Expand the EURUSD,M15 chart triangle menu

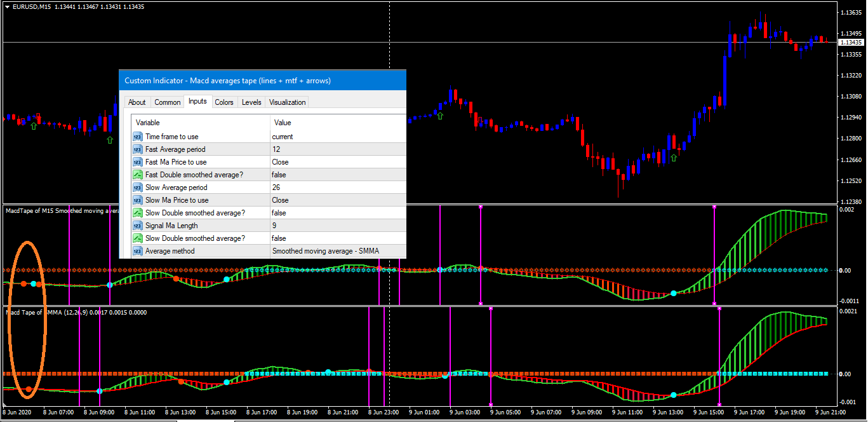click(7, 6)
